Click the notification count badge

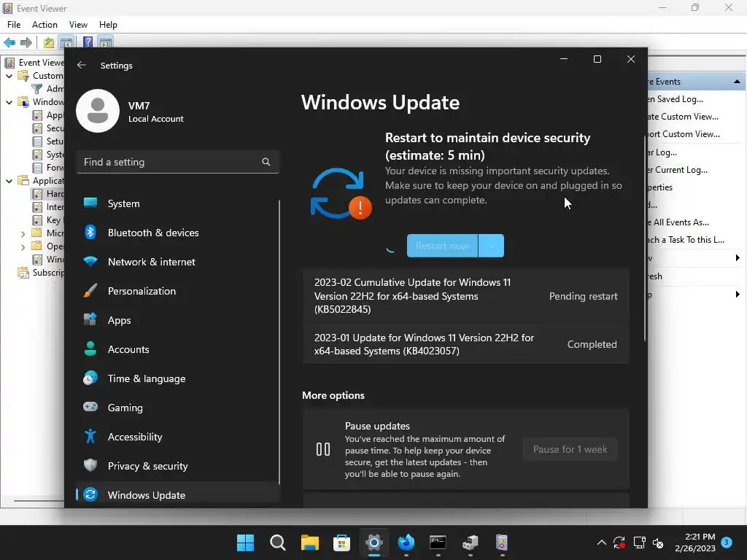[727, 542]
